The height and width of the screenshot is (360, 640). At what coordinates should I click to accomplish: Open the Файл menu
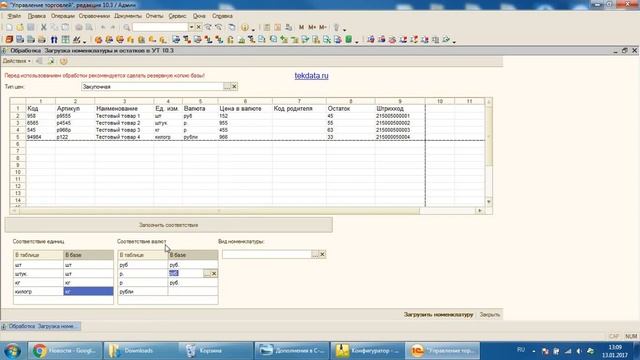[x=14, y=16]
